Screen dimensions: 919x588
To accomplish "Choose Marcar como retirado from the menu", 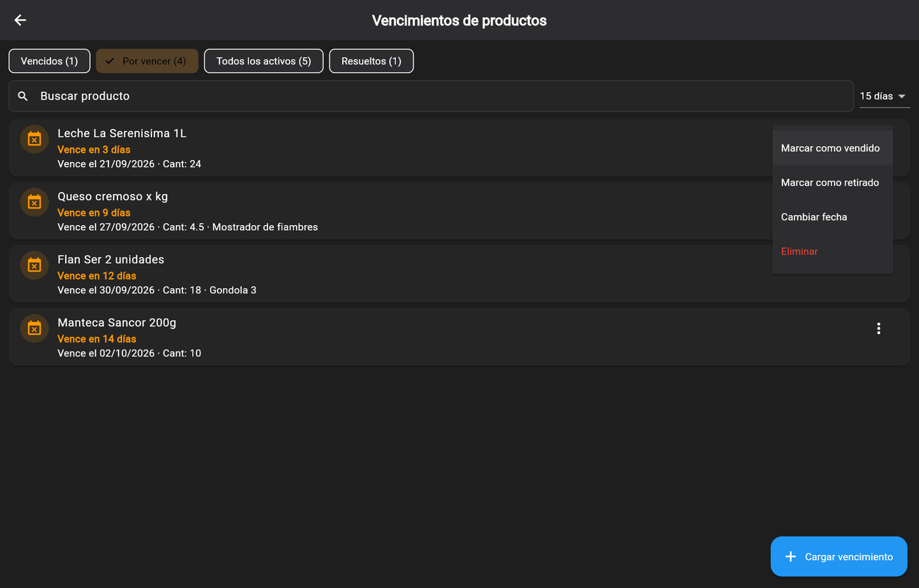I will click(x=832, y=182).
